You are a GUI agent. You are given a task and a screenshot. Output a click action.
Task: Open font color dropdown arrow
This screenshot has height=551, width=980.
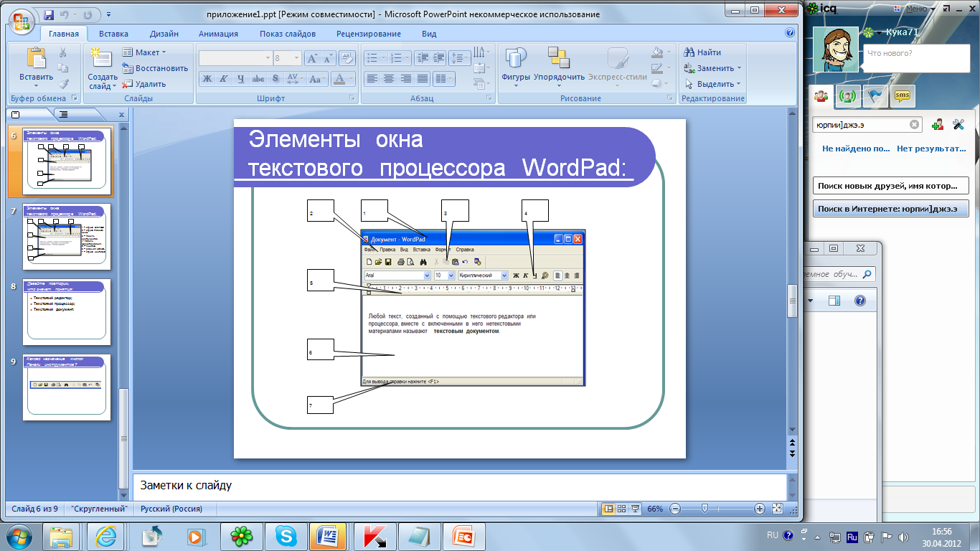tap(352, 79)
